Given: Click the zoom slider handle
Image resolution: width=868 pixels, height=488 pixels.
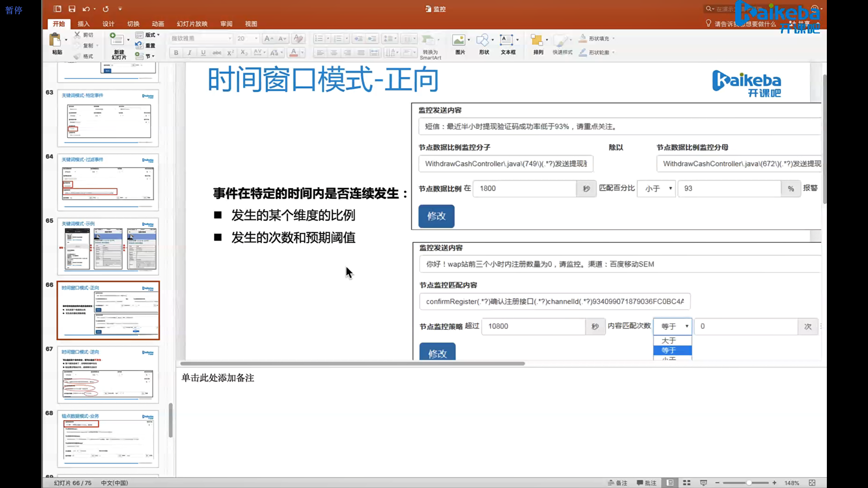Looking at the screenshot, I should pyautogui.click(x=749, y=483).
